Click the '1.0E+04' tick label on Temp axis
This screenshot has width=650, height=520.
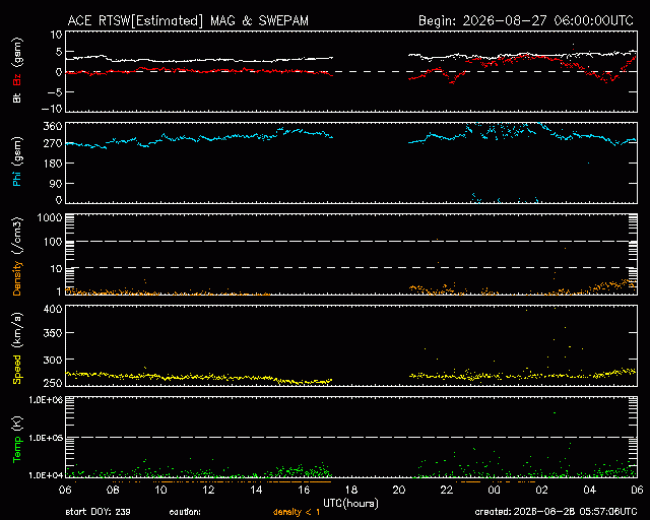pyautogui.click(x=46, y=475)
